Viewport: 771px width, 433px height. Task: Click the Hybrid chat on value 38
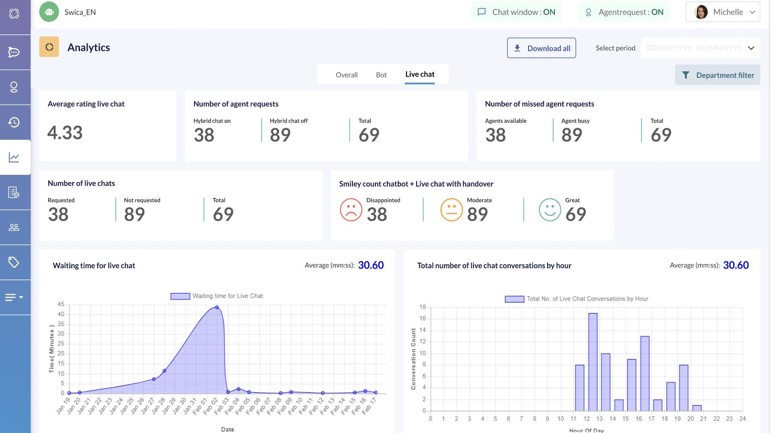point(204,135)
